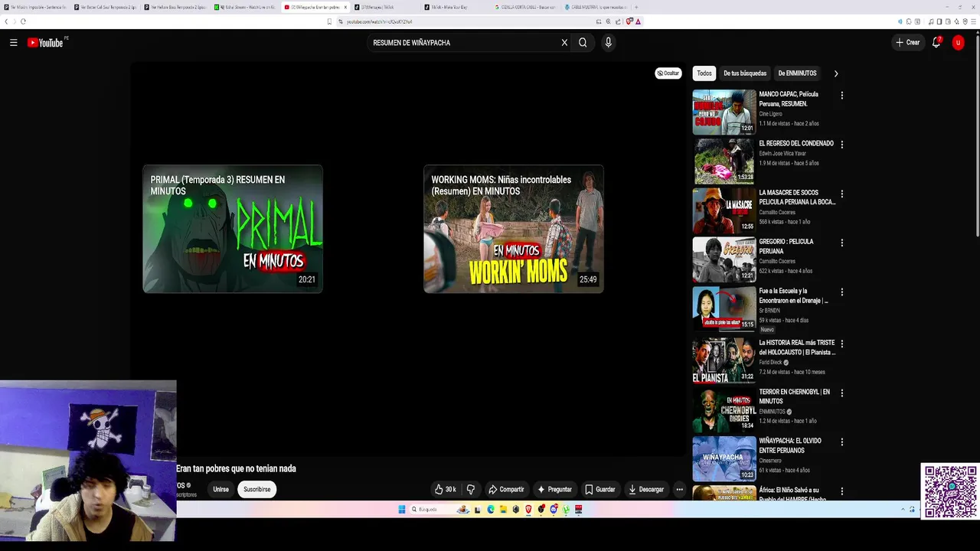Run search with the magnifier button

click(x=583, y=43)
